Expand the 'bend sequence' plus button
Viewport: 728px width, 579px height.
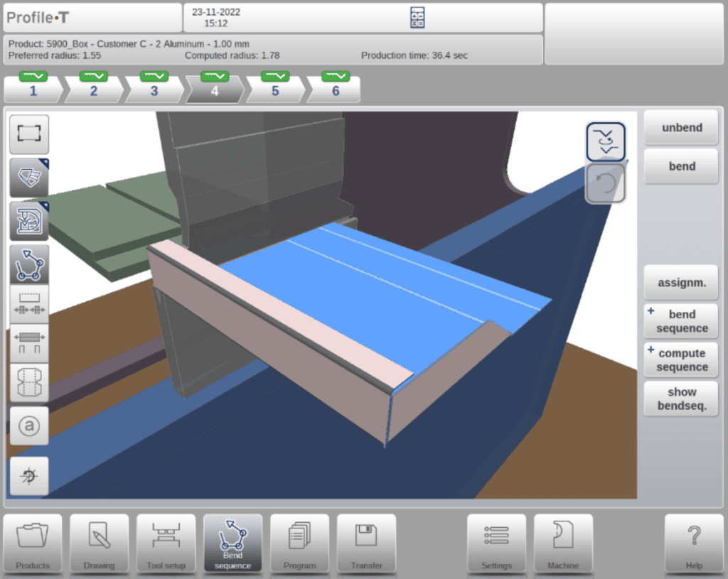click(681, 321)
